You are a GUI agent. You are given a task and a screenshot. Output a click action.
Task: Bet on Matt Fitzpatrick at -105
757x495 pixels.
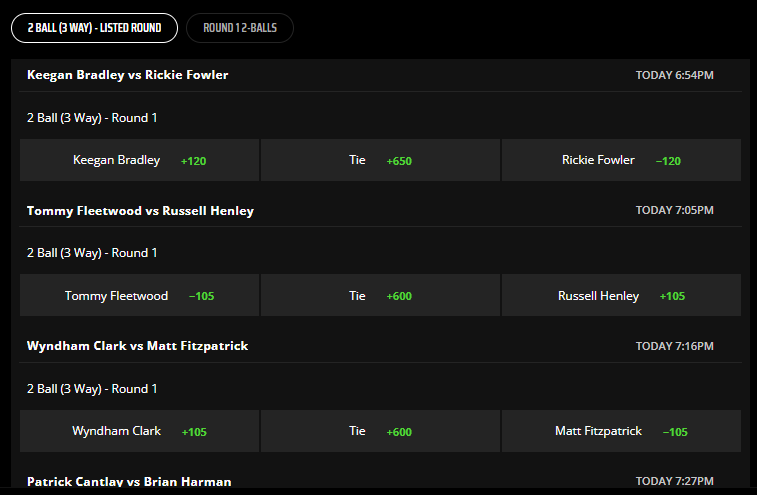click(621, 431)
